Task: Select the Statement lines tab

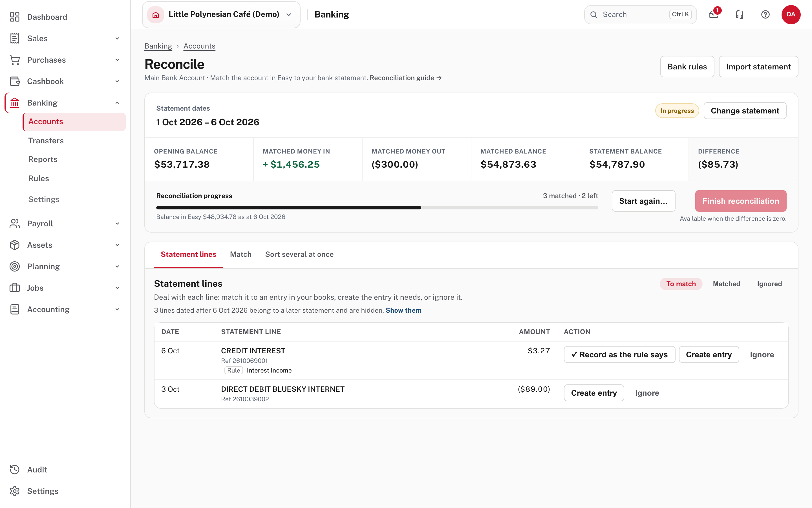Action: click(x=189, y=254)
